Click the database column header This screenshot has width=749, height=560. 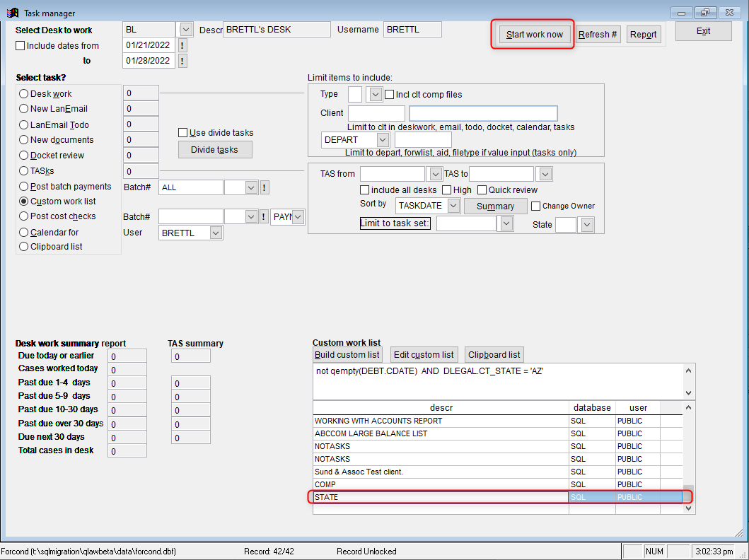[592, 408]
